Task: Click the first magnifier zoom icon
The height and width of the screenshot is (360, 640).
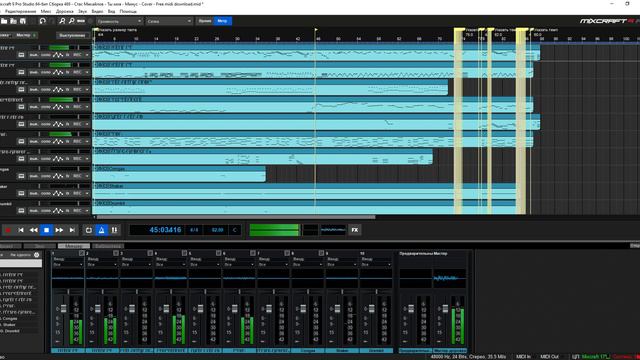Action: [x=62, y=21]
